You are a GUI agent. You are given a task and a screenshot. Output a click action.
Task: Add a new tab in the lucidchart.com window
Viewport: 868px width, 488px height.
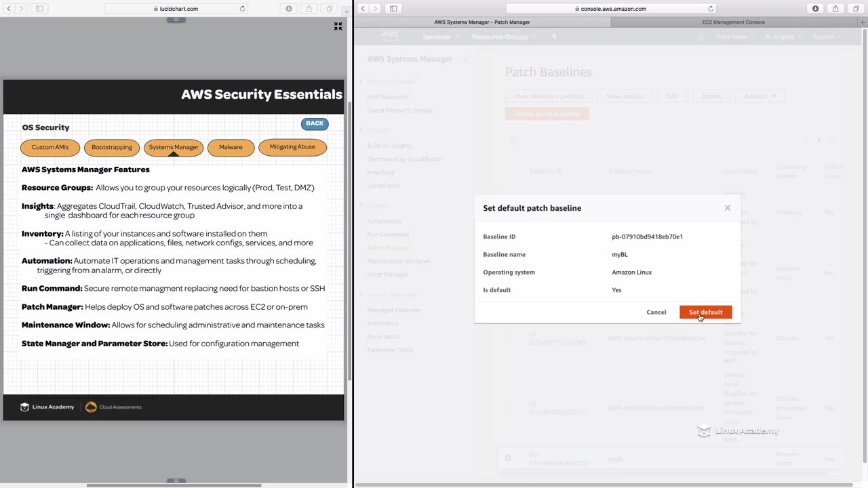tap(347, 12)
